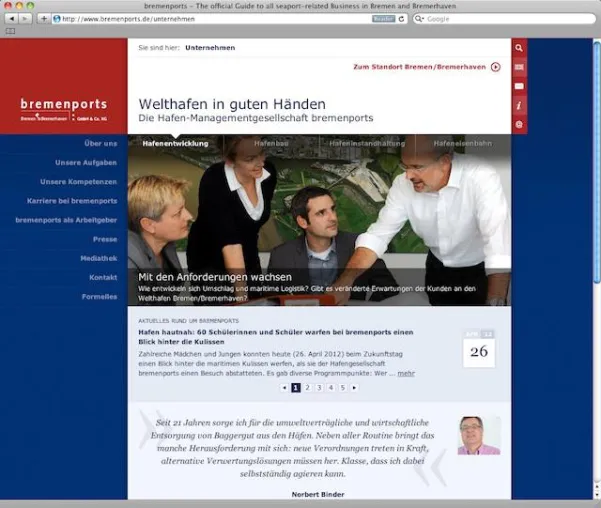Click the 'mehr' read-more link
This screenshot has height=508, width=601.
(x=406, y=373)
